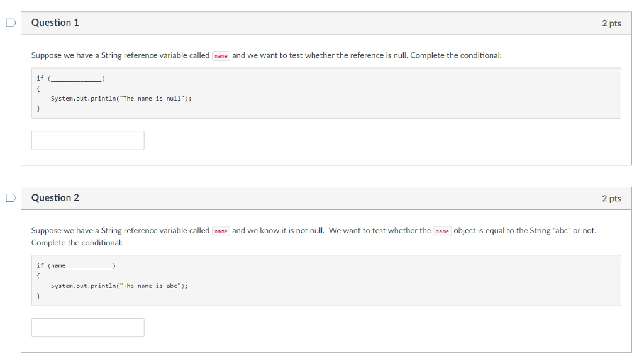Image resolution: width=644 pixels, height=361 pixels.
Task: Click the first 'name' code tag in Question 2
Action: click(x=221, y=231)
